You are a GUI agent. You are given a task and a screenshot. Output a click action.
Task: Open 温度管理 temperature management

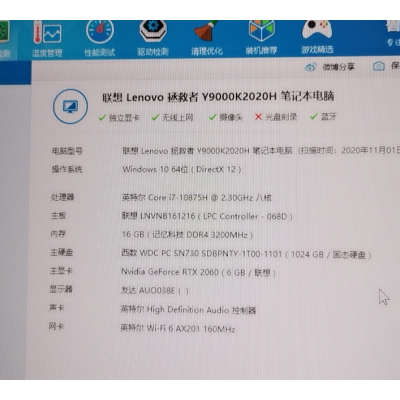pyautogui.click(x=47, y=39)
